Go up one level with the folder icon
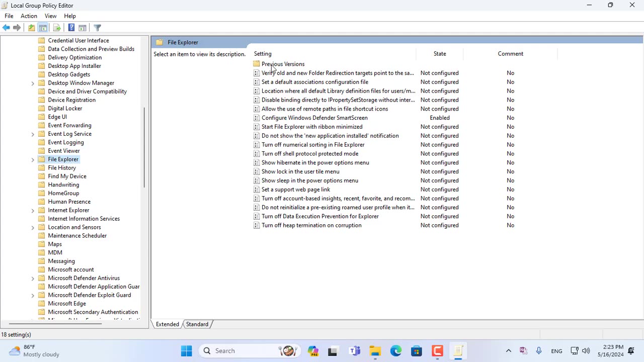 pyautogui.click(x=31, y=28)
